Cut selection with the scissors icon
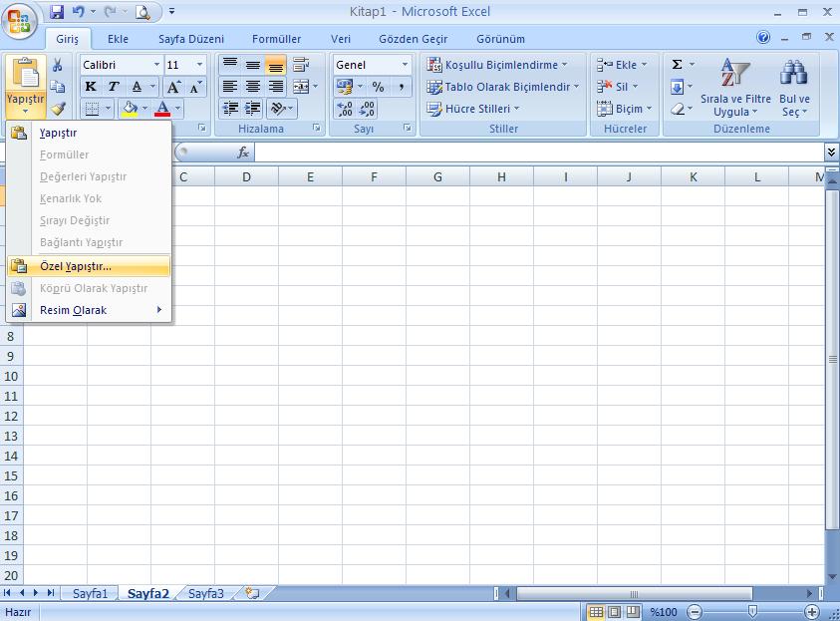840x621 pixels. (58, 65)
